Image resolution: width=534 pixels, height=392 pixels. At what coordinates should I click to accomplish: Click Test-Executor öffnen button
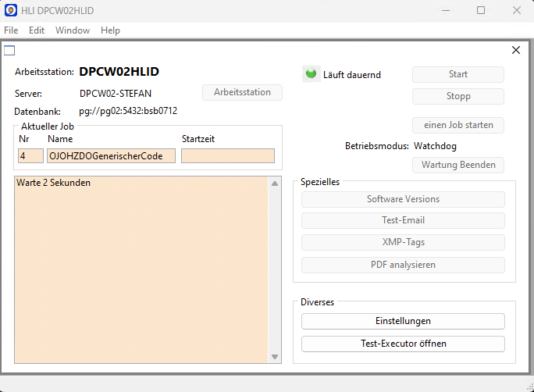[403, 344]
